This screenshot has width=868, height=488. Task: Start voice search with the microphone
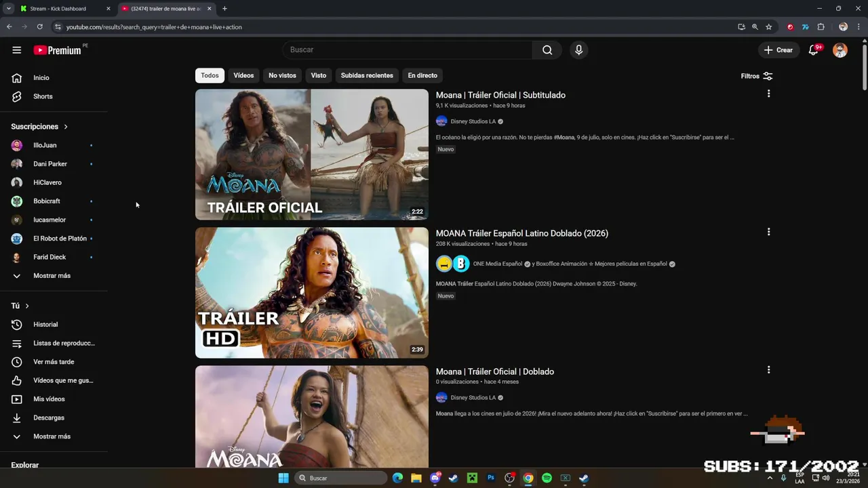point(578,49)
